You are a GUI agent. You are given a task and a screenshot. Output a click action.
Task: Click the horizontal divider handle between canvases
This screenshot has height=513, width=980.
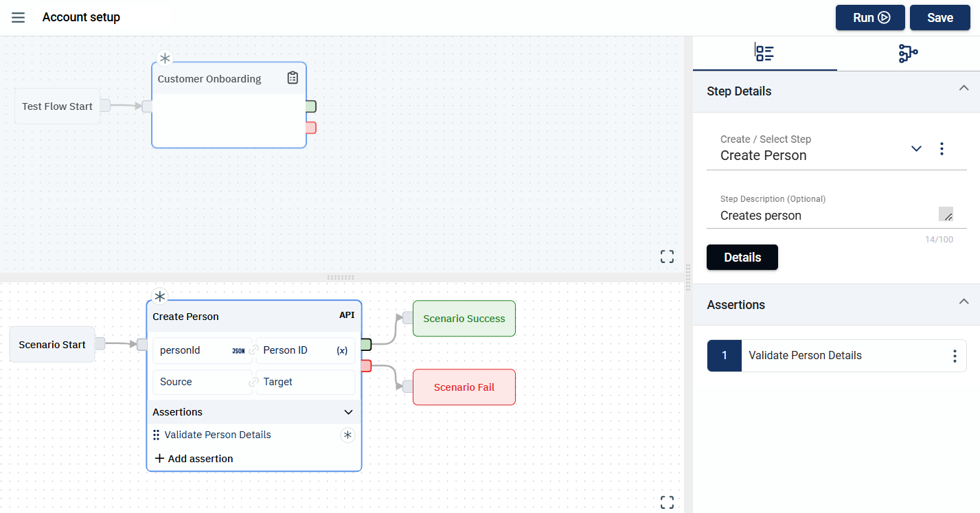point(341,277)
